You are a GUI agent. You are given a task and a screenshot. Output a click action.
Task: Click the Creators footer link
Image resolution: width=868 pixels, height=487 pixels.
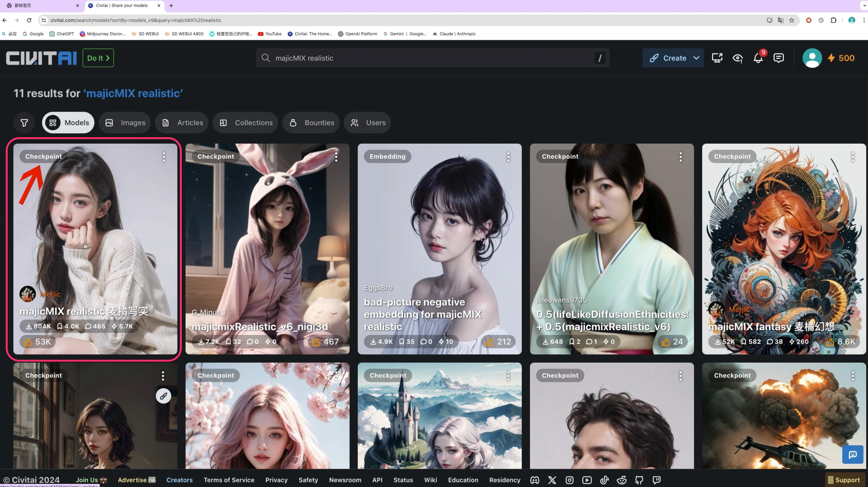pyautogui.click(x=180, y=480)
